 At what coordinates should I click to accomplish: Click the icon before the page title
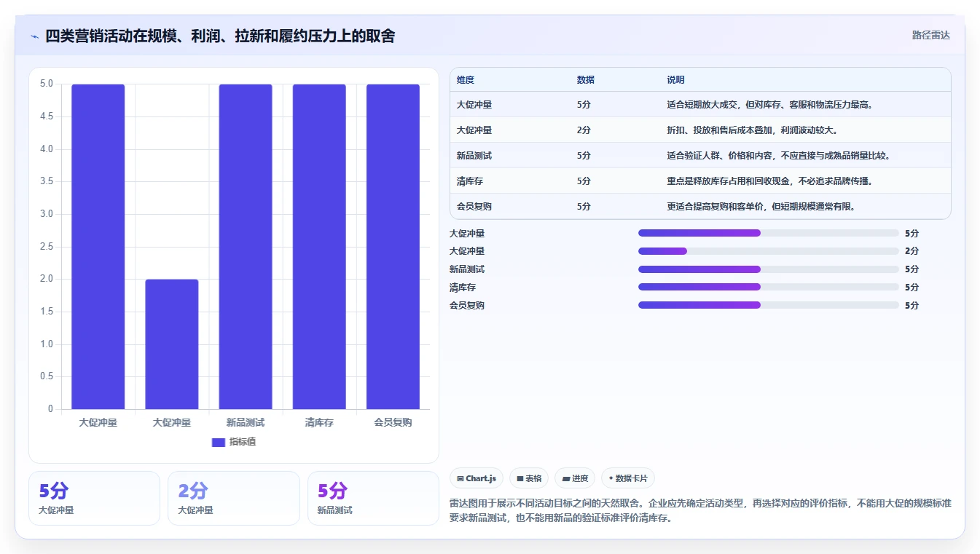point(34,36)
